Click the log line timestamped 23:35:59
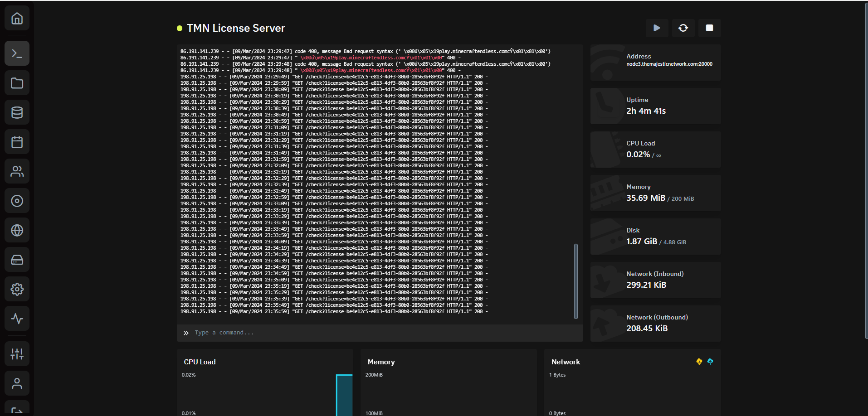 tap(334, 312)
